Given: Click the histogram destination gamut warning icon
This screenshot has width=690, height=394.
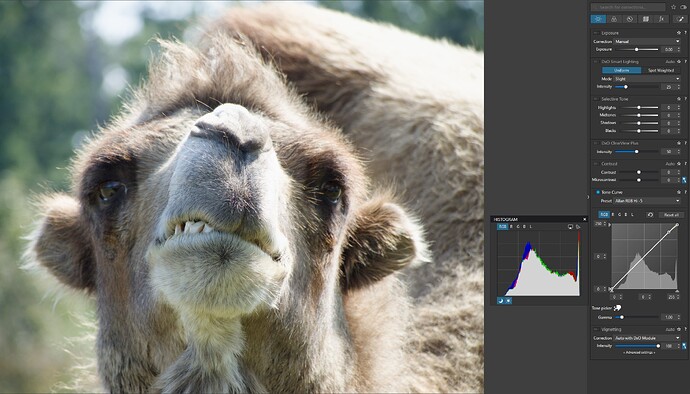Looking at the screenshot, I should coord(578,227).
